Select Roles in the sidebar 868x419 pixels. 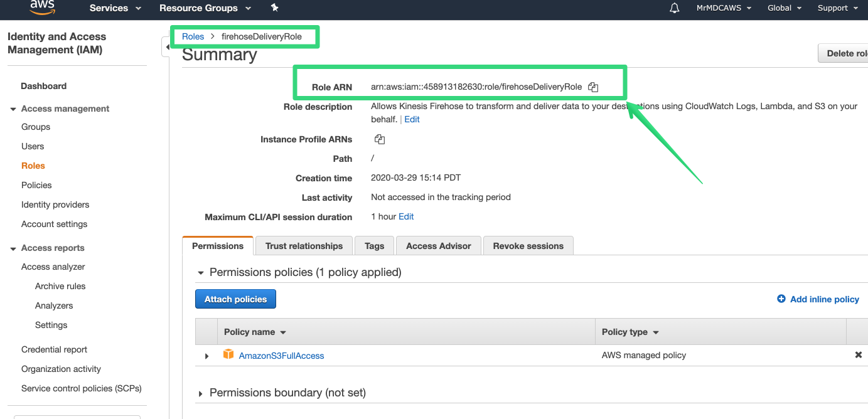(33, 166)
